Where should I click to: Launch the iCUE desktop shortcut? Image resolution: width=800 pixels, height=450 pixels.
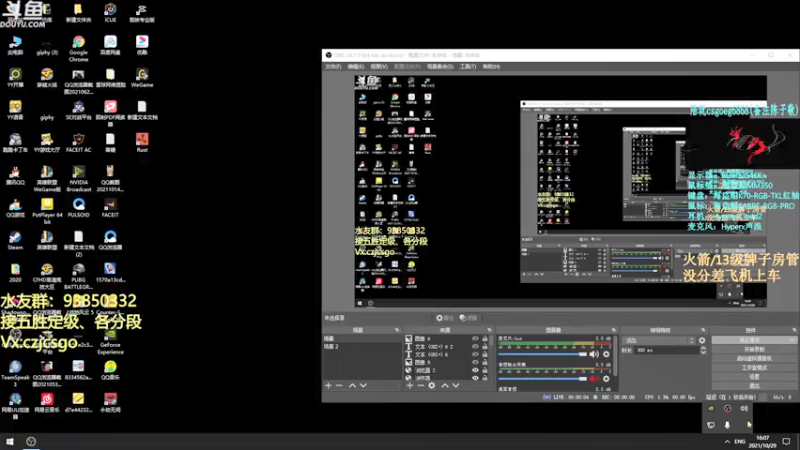click(x=110, y=13)
